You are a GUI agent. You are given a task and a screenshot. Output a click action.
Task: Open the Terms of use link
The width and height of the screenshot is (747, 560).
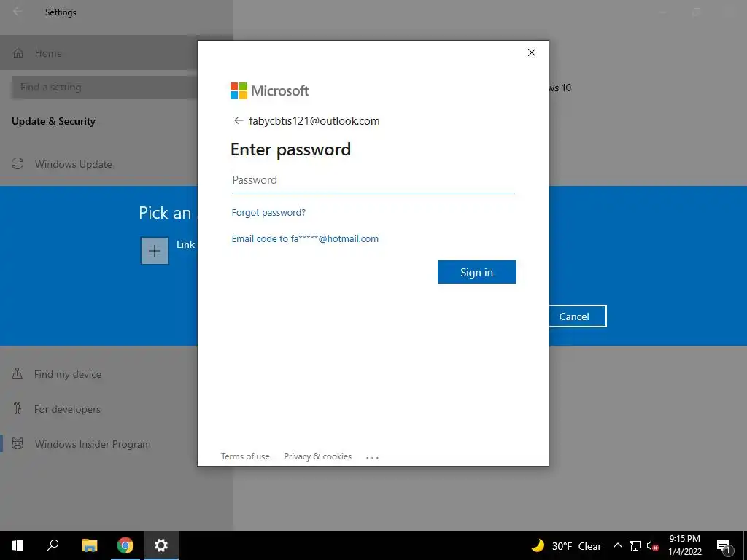coord(245,456)
